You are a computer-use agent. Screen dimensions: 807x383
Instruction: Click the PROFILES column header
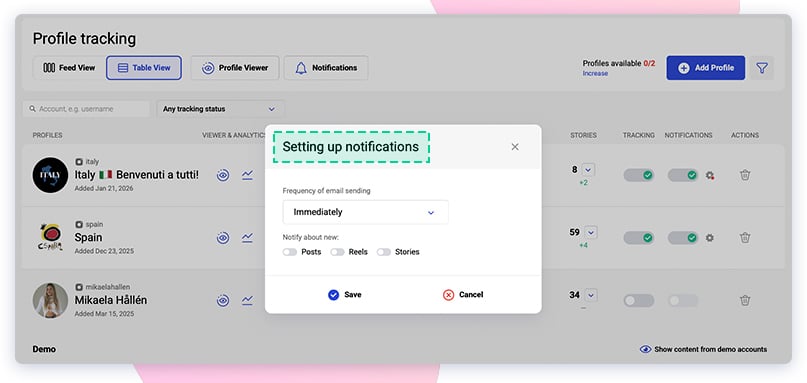[47, 135]
